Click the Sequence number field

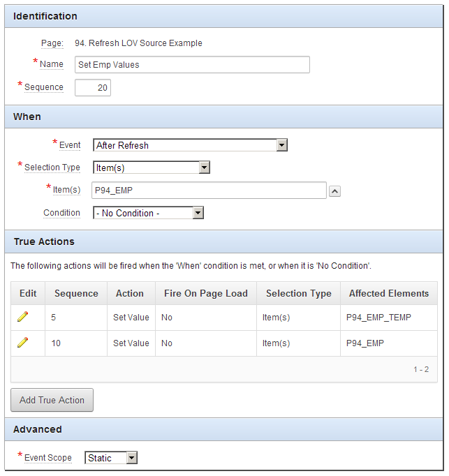92,87
